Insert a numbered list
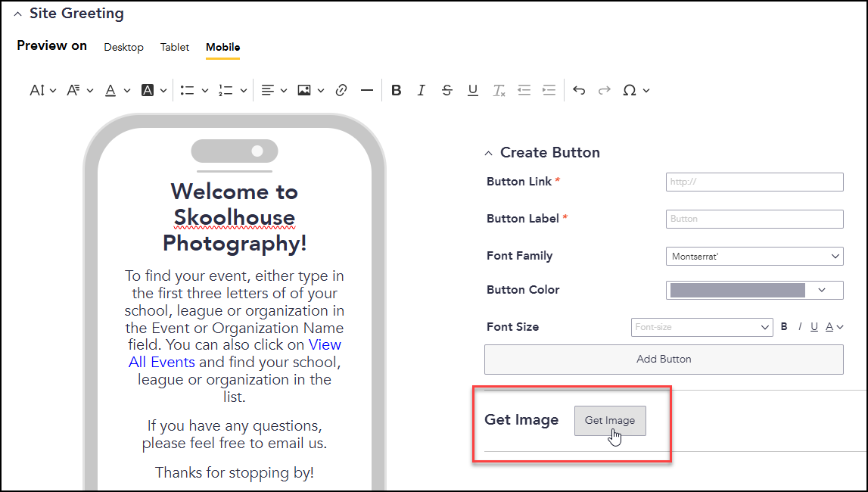 [226, 90]
